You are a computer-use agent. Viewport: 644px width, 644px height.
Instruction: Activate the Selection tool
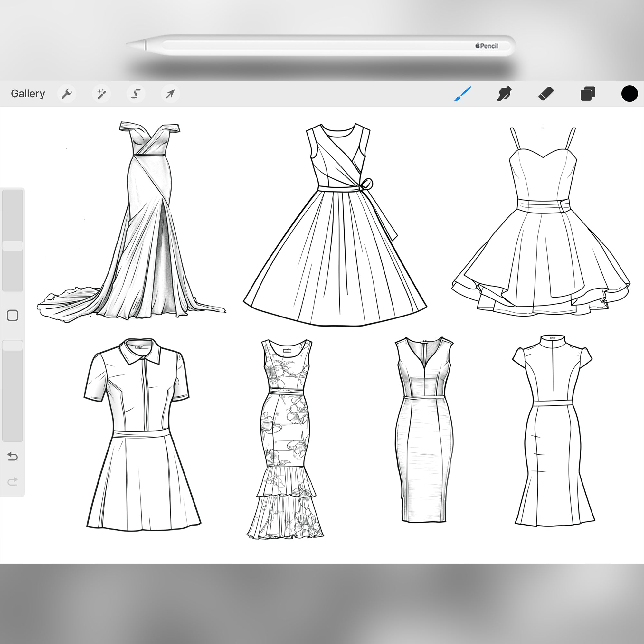[x=136, y=94]
